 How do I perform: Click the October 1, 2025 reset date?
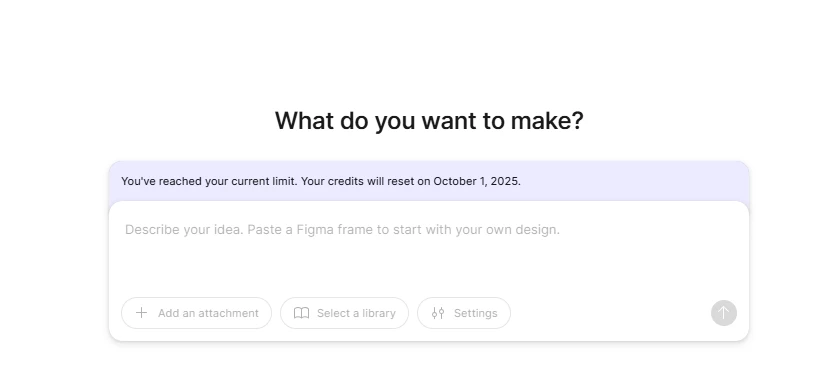(x=477, y=181)
